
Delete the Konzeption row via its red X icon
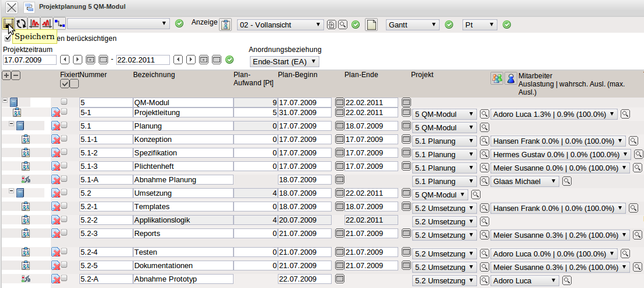coord(55,140)
